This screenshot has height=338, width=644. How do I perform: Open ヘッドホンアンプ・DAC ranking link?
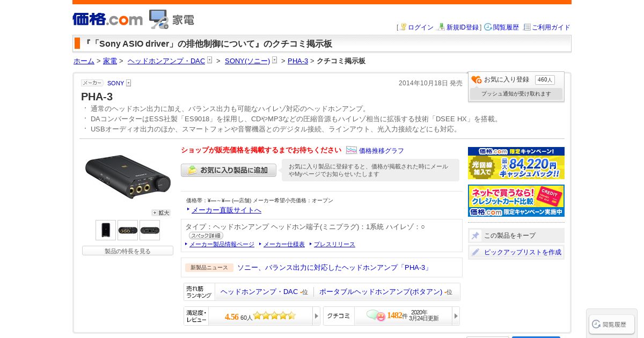(x=259, y=292)
